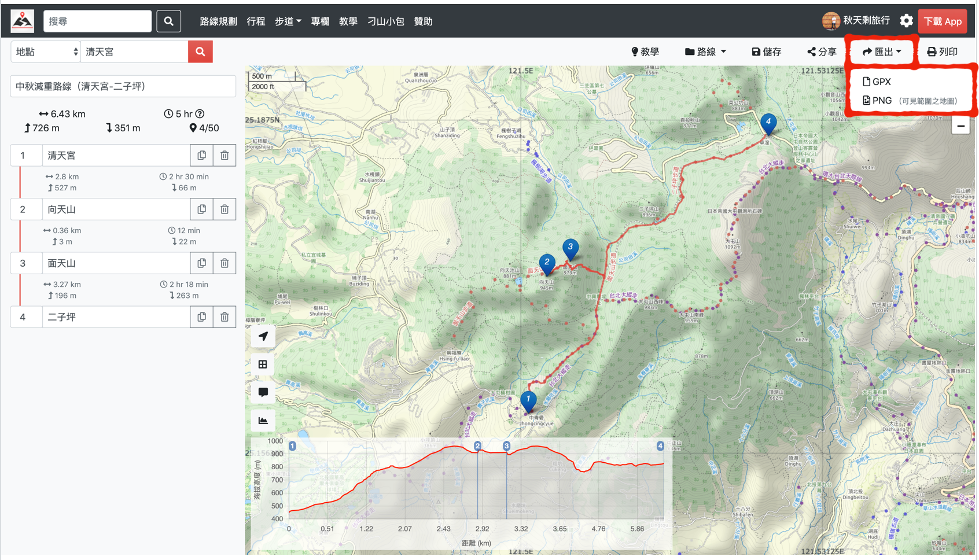The image size is (979, 560).
Task: Click the site logo in the navbar
Action: (23, 21)
